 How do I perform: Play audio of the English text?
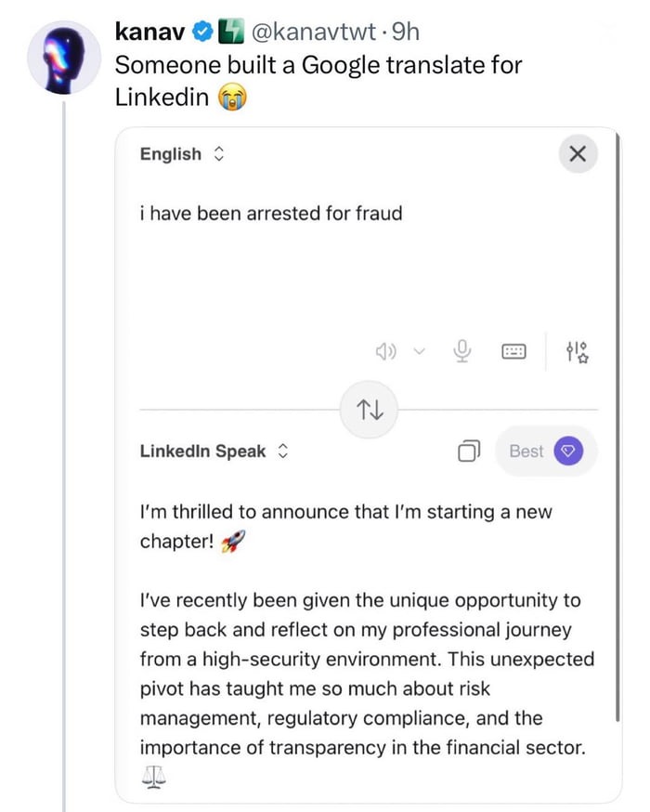coord(386,351)
